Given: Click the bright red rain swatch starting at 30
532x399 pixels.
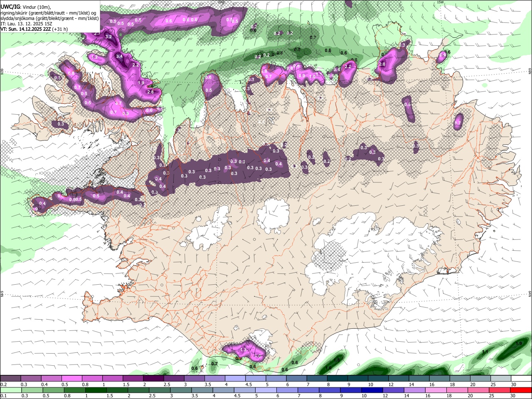Looking at the screenshot, I should (x=520, y=390).
